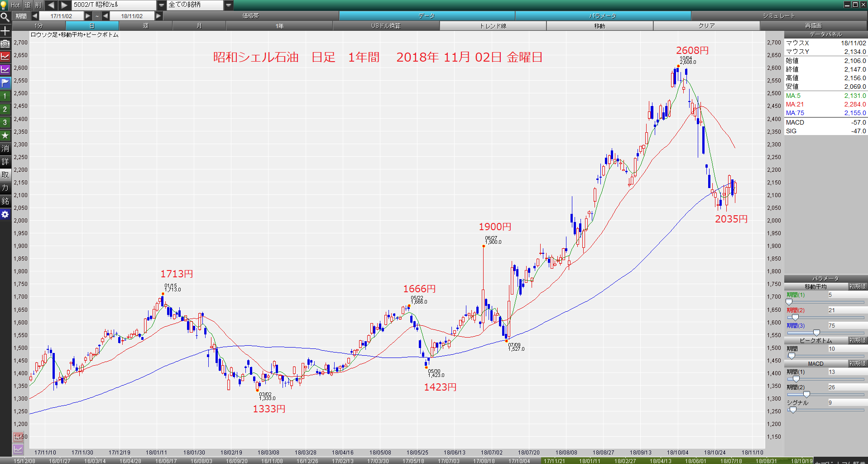
Task: Click the 消 erase button in sidebar
Action: 5,149
